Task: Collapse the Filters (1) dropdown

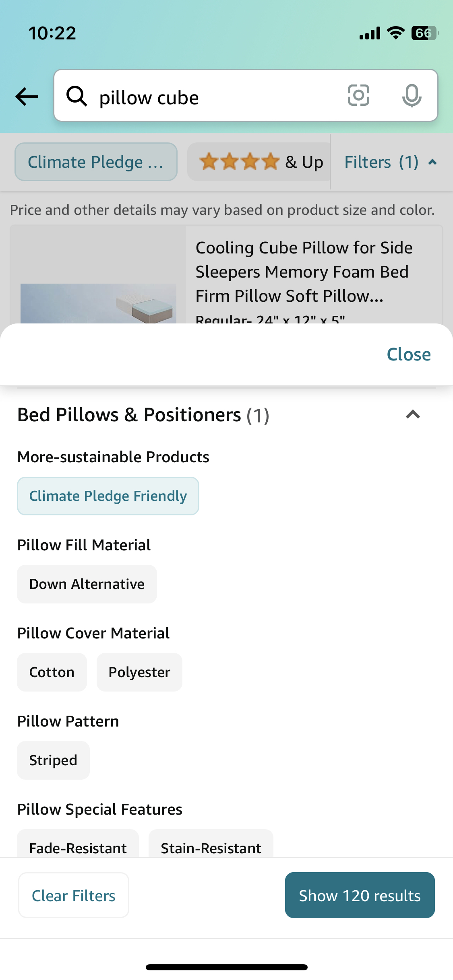Action: 390,162
